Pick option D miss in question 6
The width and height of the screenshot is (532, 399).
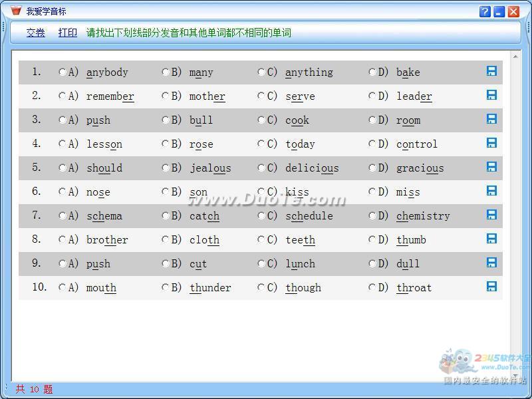point(372,192)
